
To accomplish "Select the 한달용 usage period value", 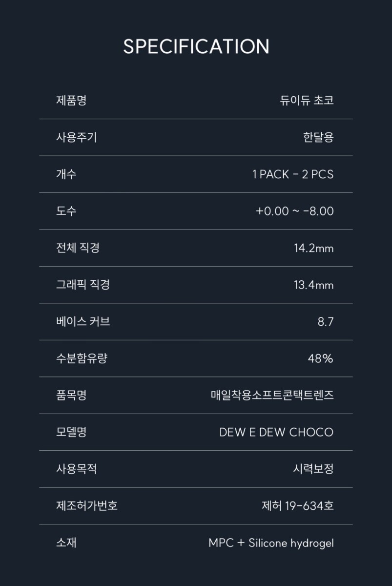I will tap(318, 137).
